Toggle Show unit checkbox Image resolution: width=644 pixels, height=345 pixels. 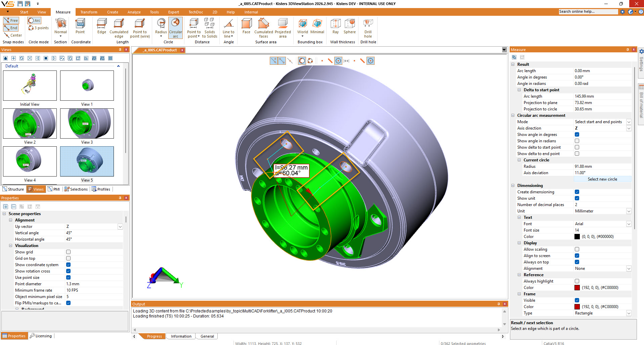[577, 198]
